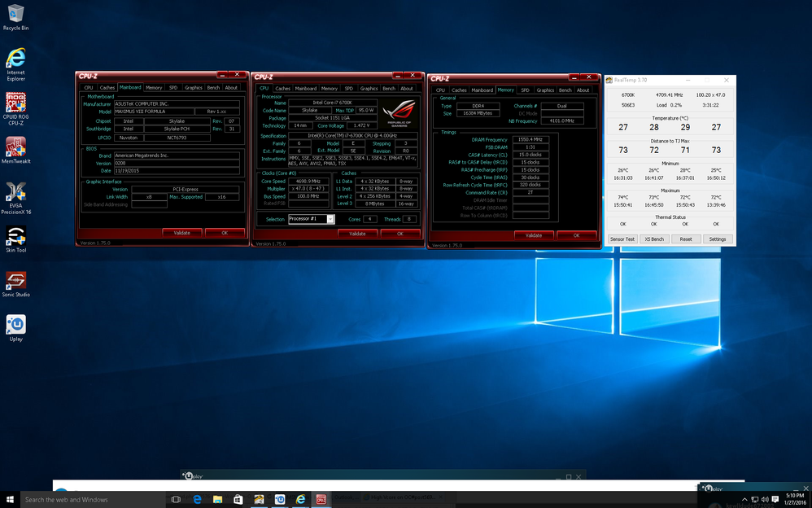Image resolution: width=812 pixels, height=508 pixels.
Task: Switch to Uplay via its taskbar icon
Action: 280,499
